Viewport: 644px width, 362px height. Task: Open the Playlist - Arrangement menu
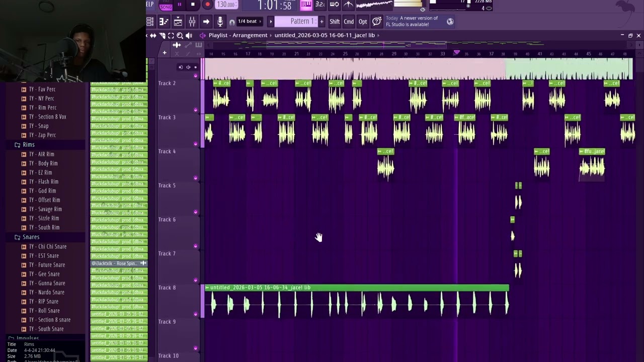(x=238, y=35)
